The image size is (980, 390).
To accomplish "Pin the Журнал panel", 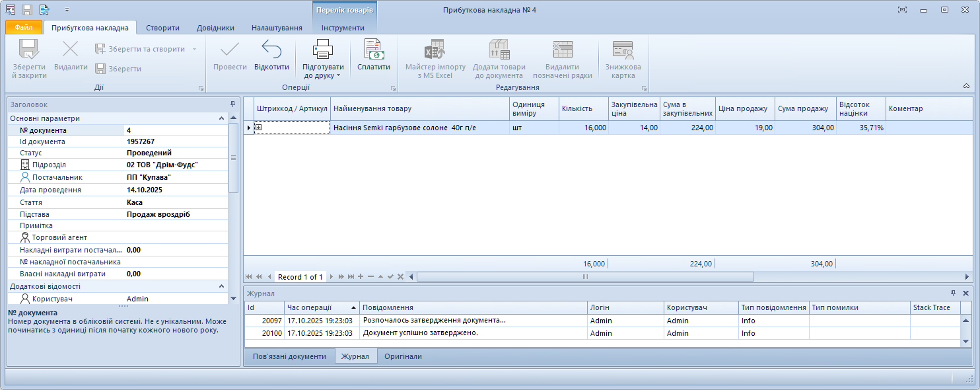I will [x=953, y=293].
